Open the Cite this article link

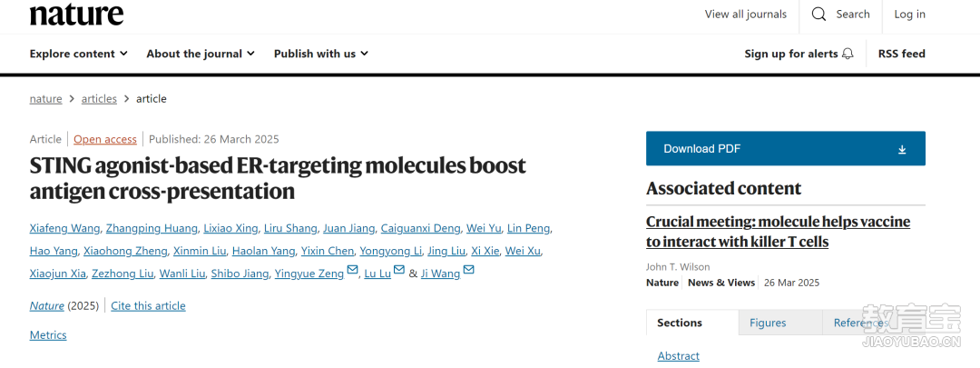point(148,306)
